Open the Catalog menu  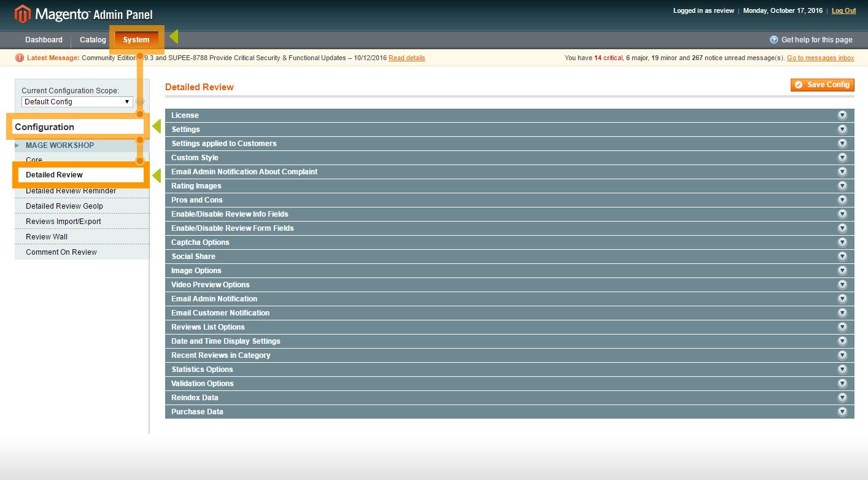click(x=93, y=40)
